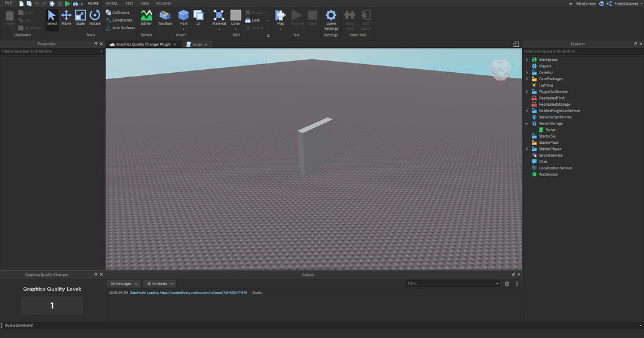Open the assetdelivery.roblox.com link in Output
Screen dimensions: 644x338
[203, 293]
